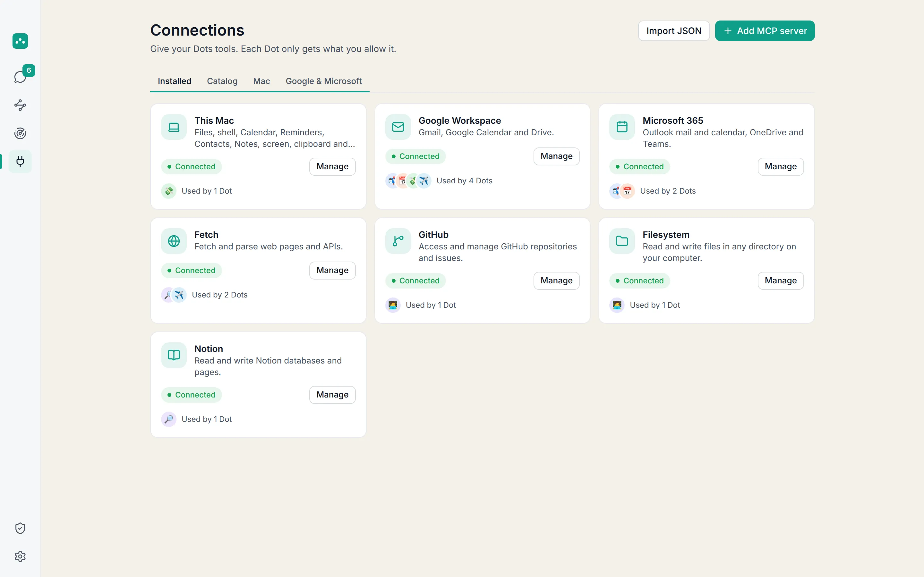Manage the Google Workspace connection
The image size is (924, 577).
point(556,156)
